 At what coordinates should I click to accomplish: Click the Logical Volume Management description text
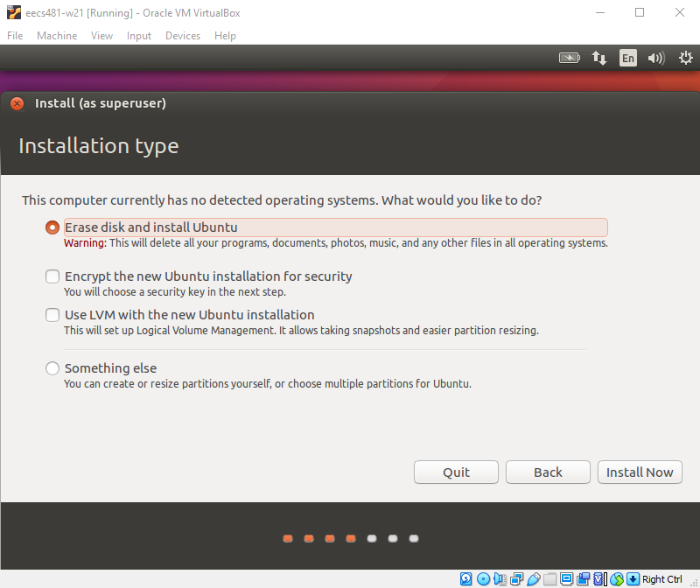[x=301, y=331]
